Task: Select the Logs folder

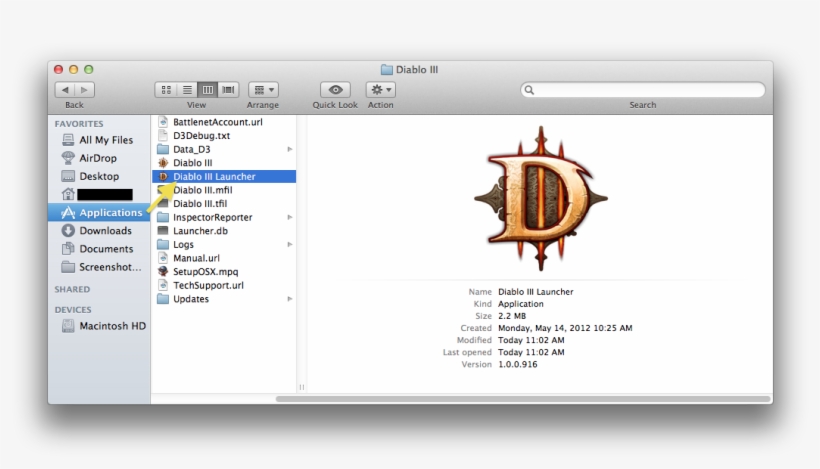Action: (x=224, y=244)
